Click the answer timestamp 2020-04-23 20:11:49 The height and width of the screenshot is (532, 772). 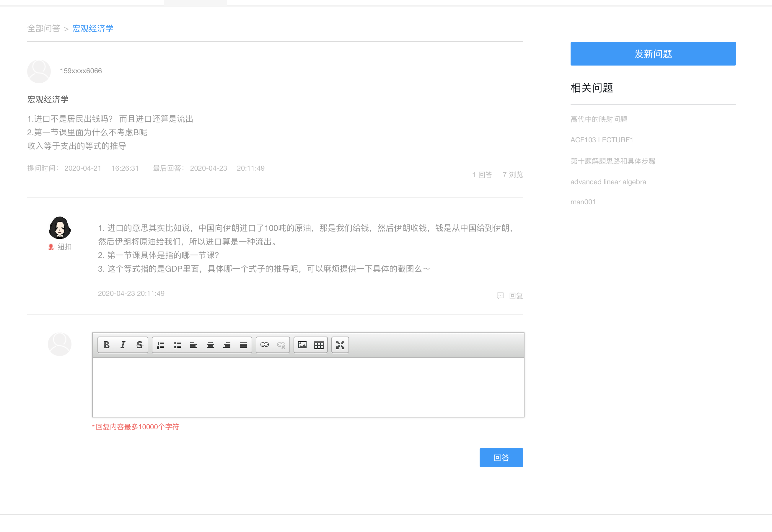tap(131, 293)
